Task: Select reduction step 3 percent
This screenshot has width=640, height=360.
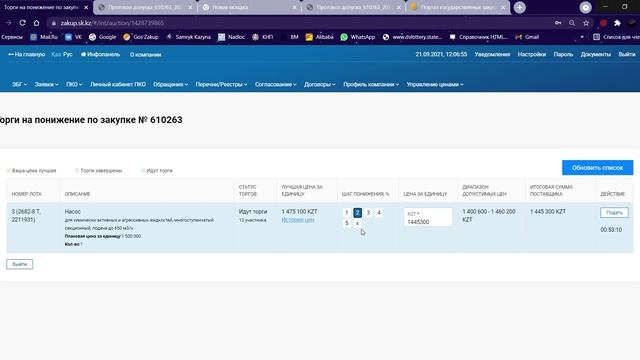Action: click(368, 213)
